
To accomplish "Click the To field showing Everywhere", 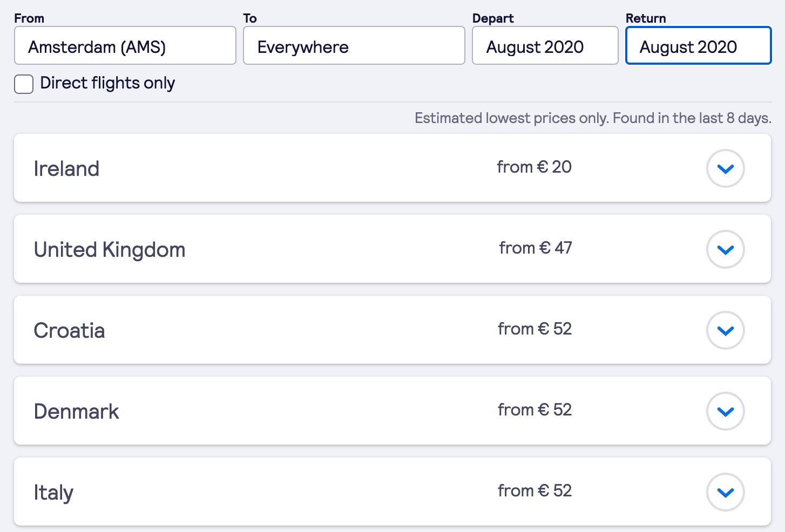I will [354, 46].
